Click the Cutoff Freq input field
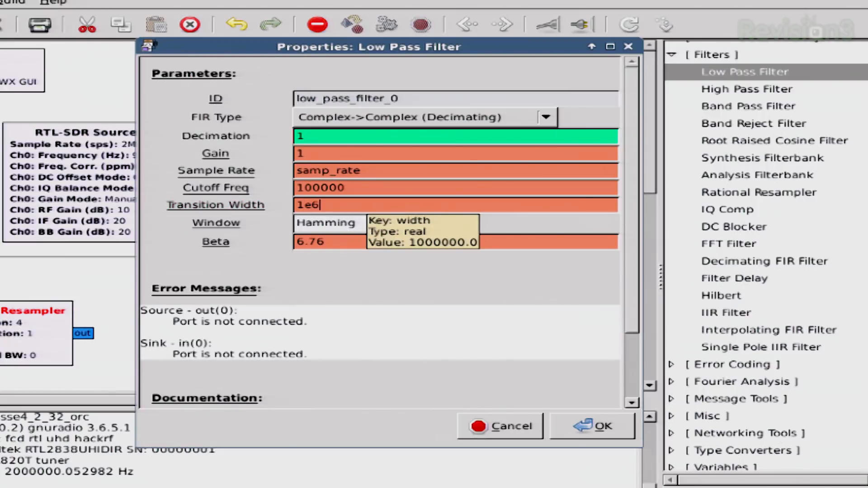Viewport: 868px width, 488px height. [456, 188]
